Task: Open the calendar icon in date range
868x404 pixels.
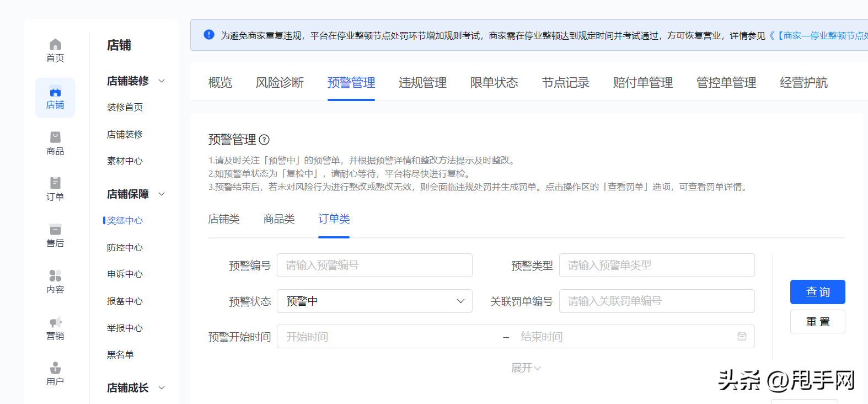Action: click(742, 336)
